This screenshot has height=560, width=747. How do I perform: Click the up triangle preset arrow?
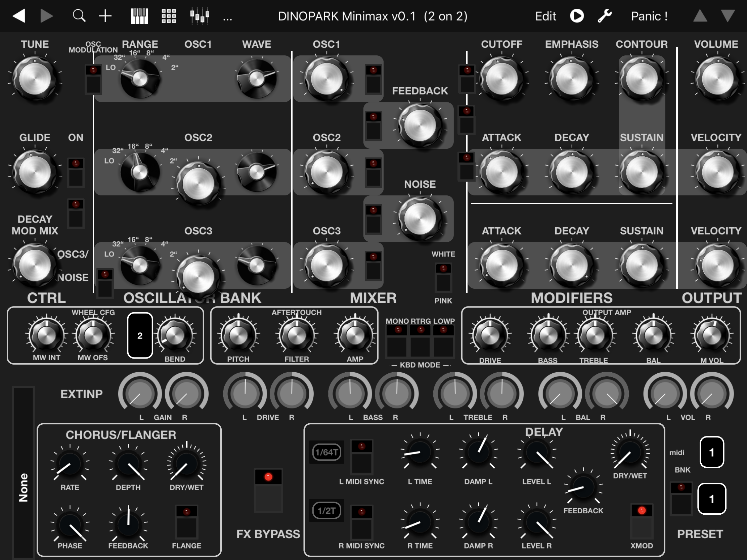(x=700, y=16)
